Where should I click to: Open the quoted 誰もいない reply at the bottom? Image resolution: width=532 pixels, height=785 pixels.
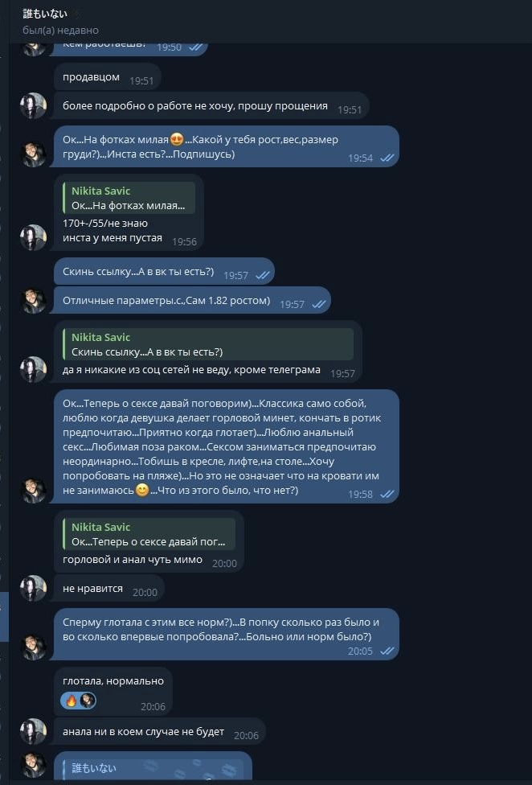(153, 767)
